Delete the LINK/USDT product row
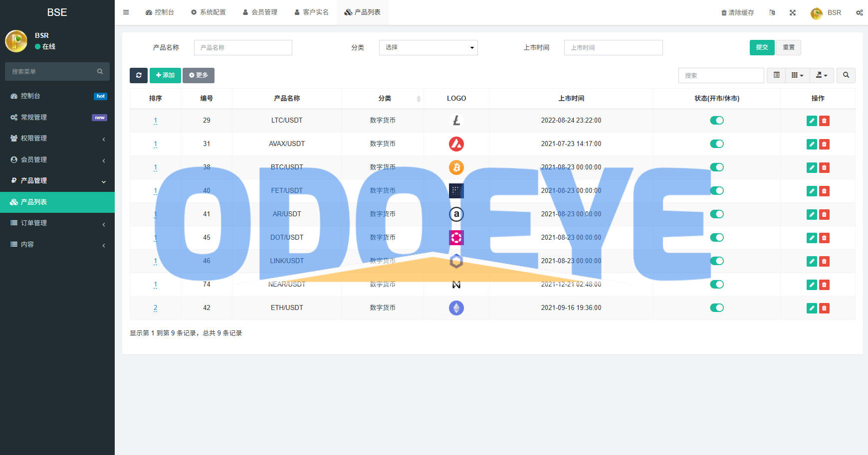Image resolution: width=868 pixels, height=455 pixels. (824, 261)
